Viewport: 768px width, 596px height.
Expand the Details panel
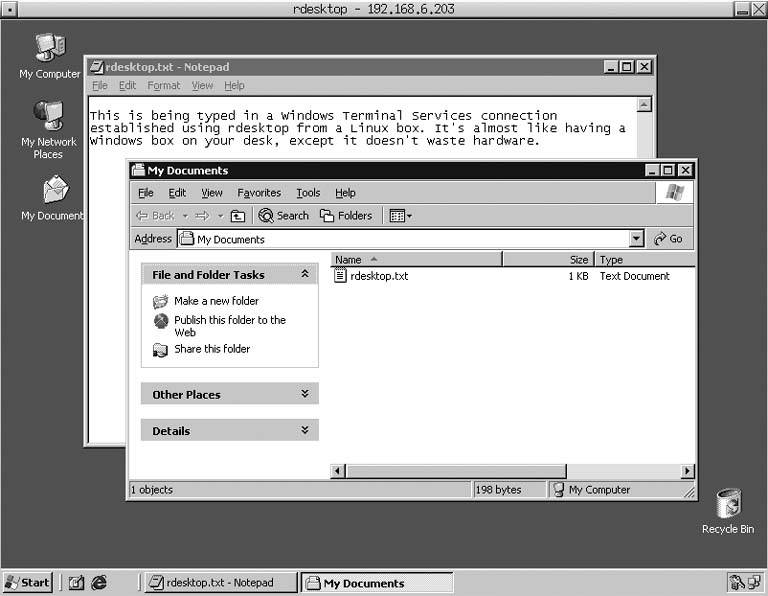click(305, 430)
